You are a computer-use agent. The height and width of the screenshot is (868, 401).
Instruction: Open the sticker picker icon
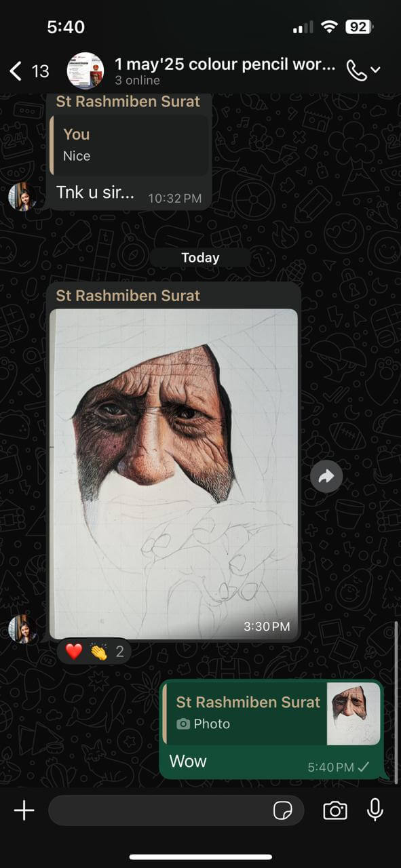(282, 810)
